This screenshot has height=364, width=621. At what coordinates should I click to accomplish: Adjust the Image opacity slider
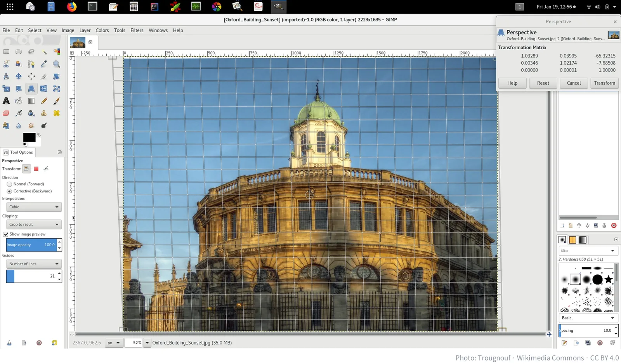[x=31, y=245]
